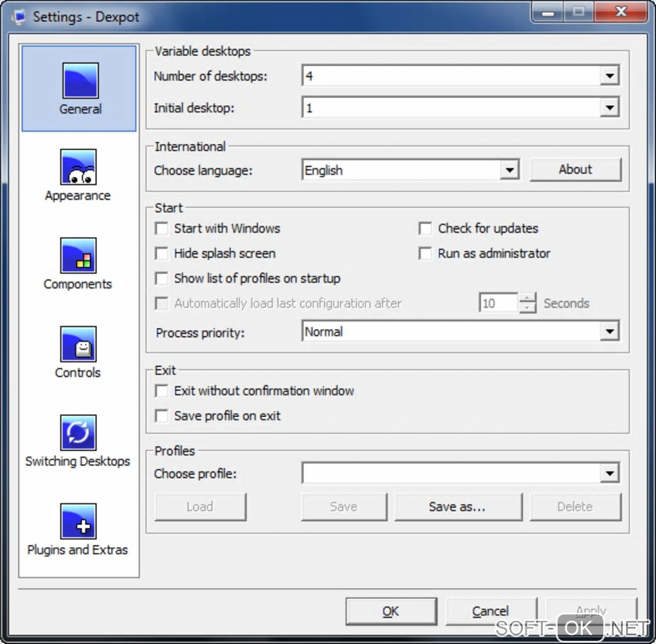Viewport: 656px width, 644px height.
Task: Click the Delete profile button
Action: [x=575, y=507]
